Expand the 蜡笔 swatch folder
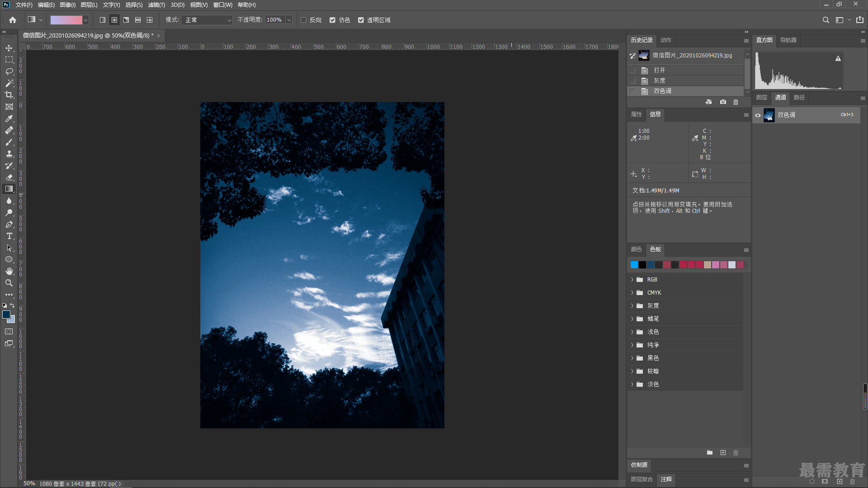 point(632,319)
